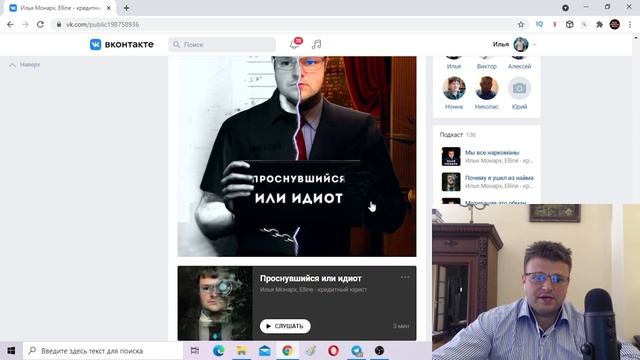The image size is (640, 360).
Task: Open the three-dot menu on podcast card
Action: coord(405,277)
